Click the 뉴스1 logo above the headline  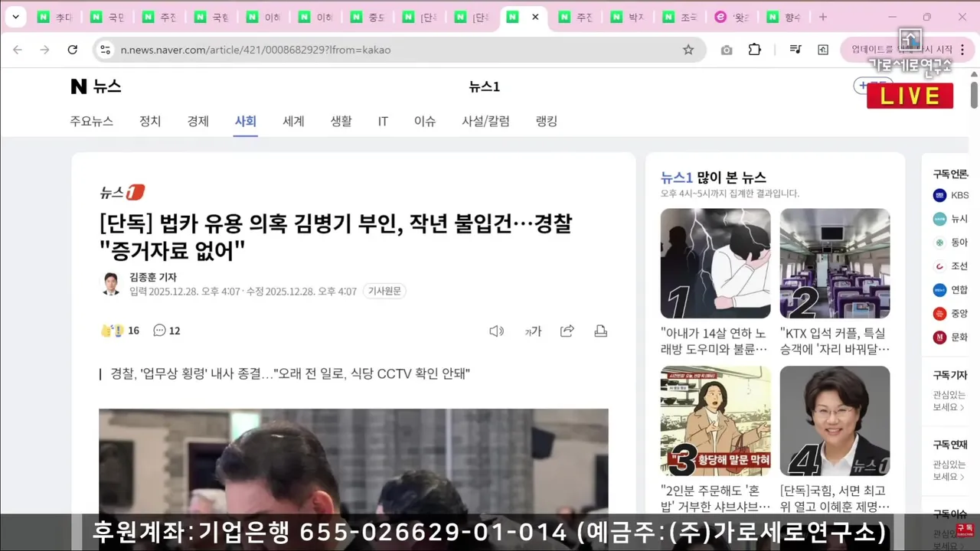pyautogui.click(x=122, y=192)
